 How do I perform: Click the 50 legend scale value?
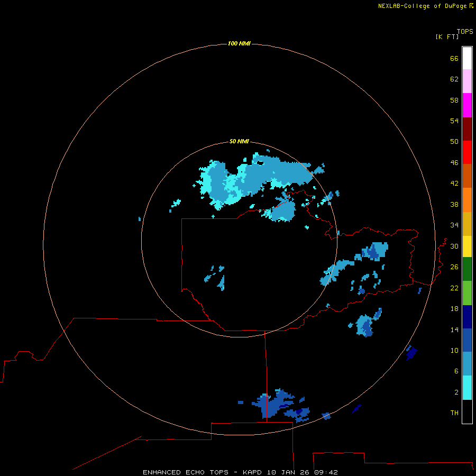pos(454,142)
